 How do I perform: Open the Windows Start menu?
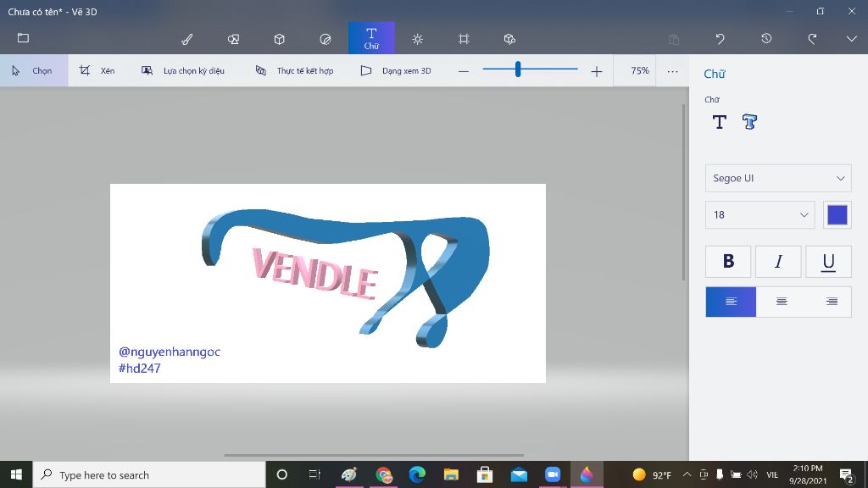point(16,474)
